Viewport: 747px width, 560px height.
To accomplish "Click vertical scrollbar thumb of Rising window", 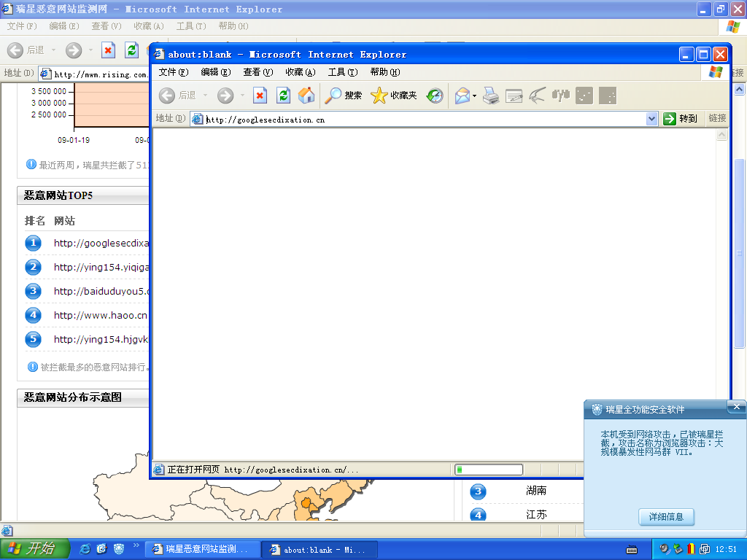I will point(740,253).
